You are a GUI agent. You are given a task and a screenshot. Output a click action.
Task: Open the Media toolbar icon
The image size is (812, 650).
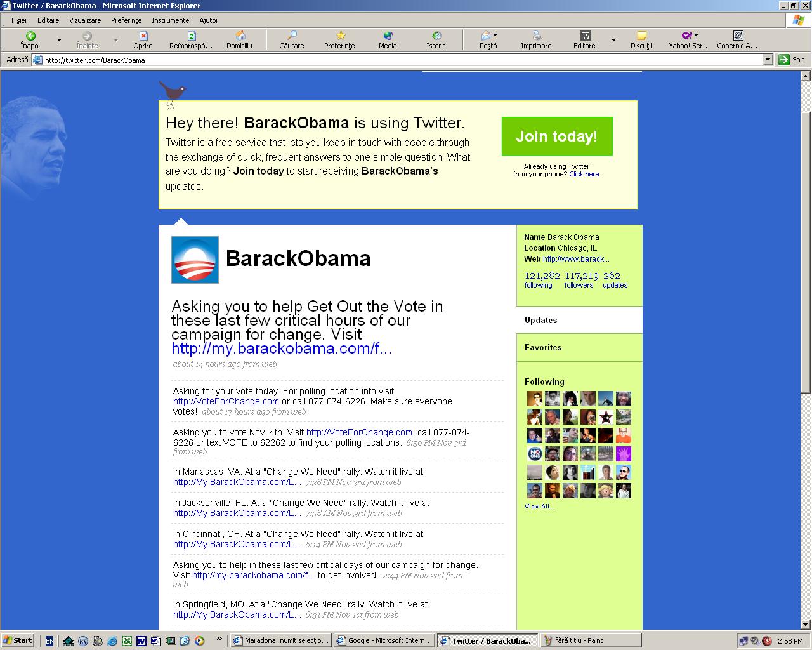(x=388, y=36)
